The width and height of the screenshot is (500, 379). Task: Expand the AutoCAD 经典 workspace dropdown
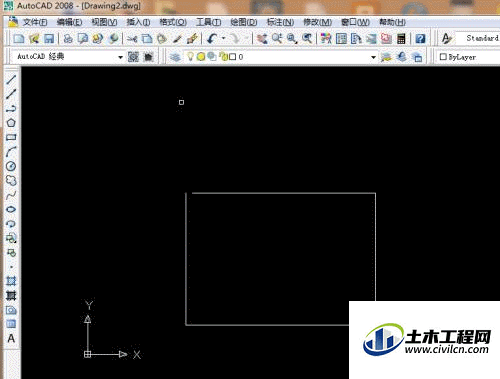pyautogui.click(x=120, y=57)
